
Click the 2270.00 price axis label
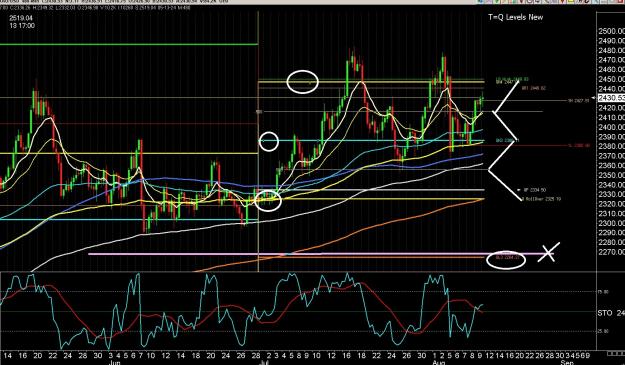[x=611, y=252]
